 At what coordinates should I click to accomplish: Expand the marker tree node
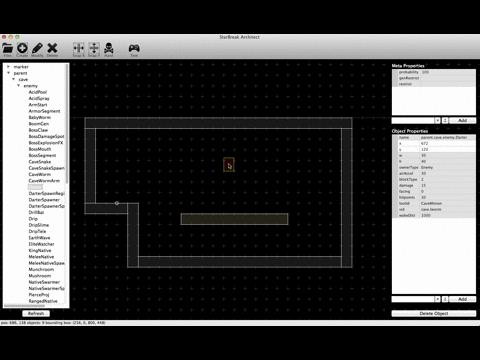click(9, 67)
